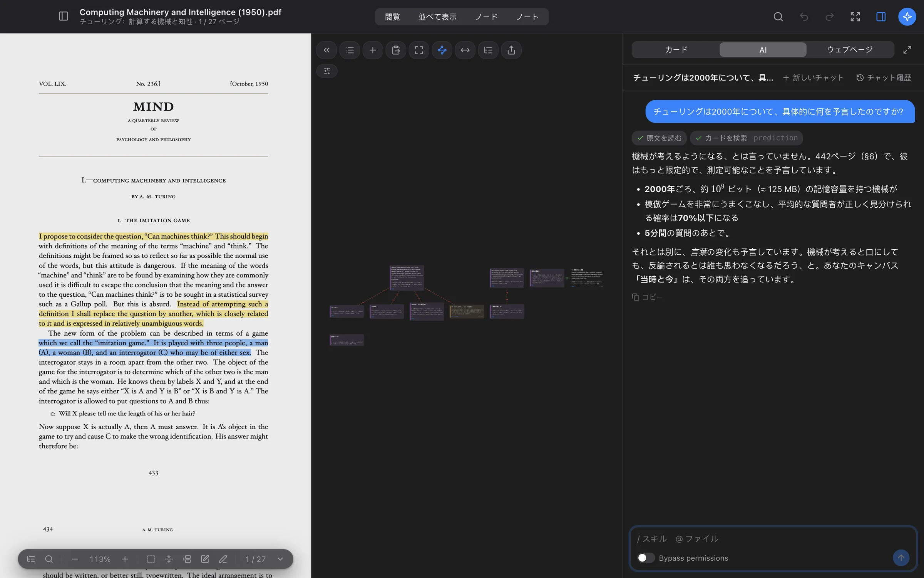Start a 新しいチャット
This screenshot has width=924, height=578.
click(813, 77)
